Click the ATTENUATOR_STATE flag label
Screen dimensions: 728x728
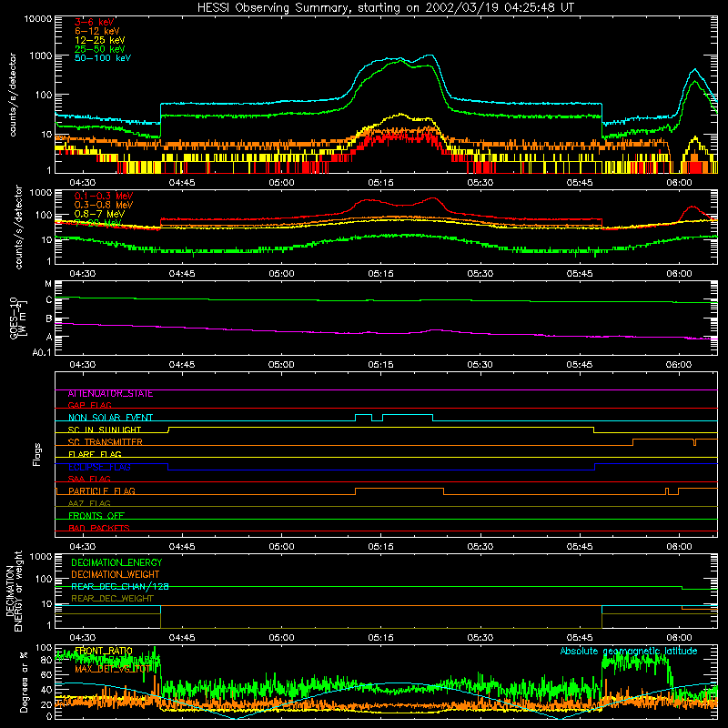pos(110,394)
